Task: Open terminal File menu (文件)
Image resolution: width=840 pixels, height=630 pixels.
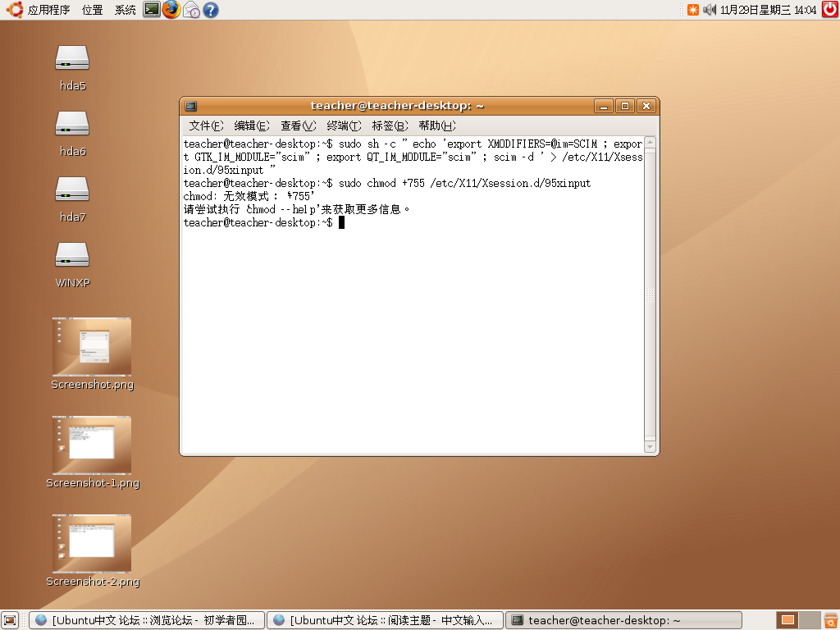Action: pos(206,126)
